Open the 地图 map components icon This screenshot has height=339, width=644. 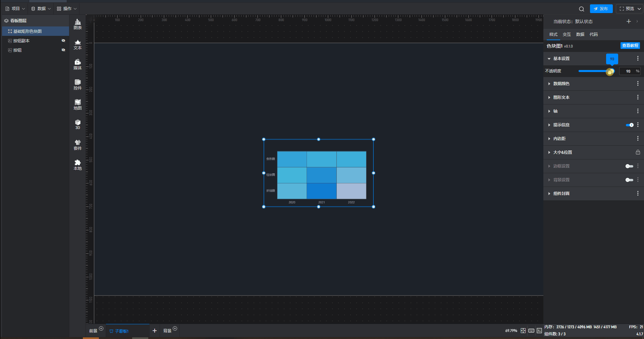click(77, 105)
